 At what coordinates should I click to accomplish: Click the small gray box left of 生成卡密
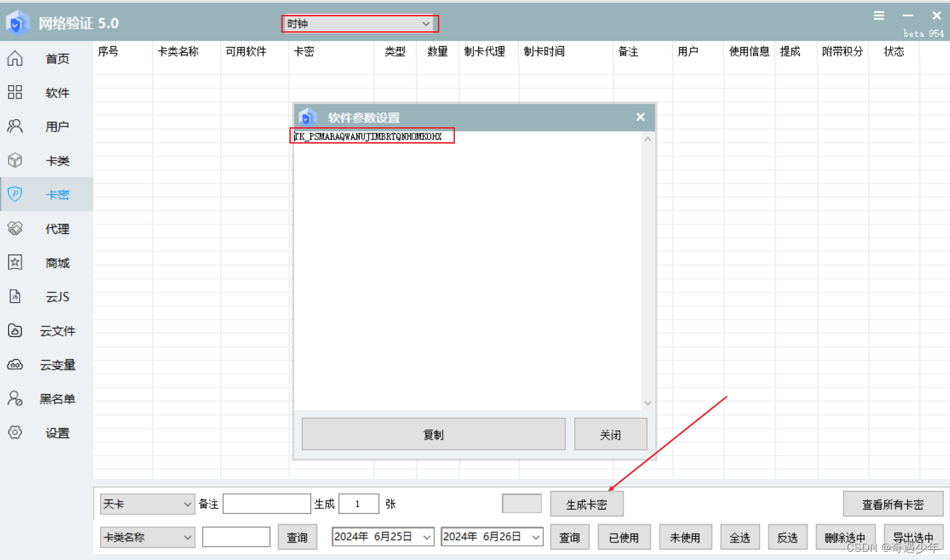[x=522, y=504]
